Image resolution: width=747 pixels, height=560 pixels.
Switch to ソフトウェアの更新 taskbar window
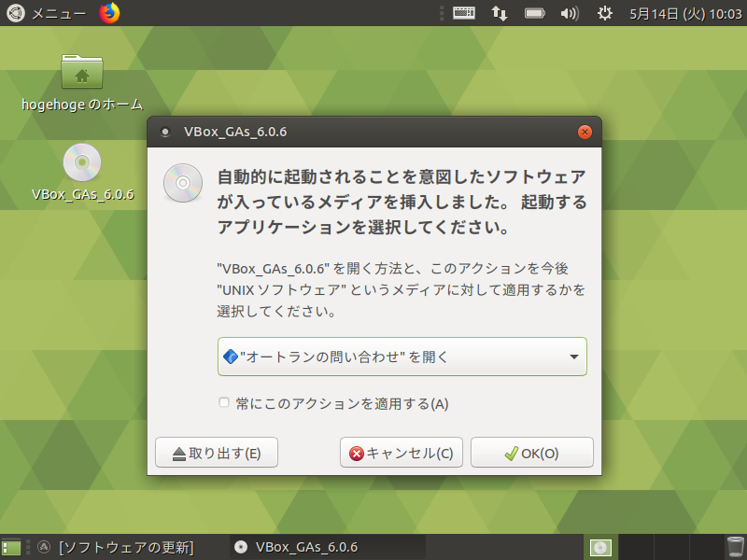click(x=117, y=547)
